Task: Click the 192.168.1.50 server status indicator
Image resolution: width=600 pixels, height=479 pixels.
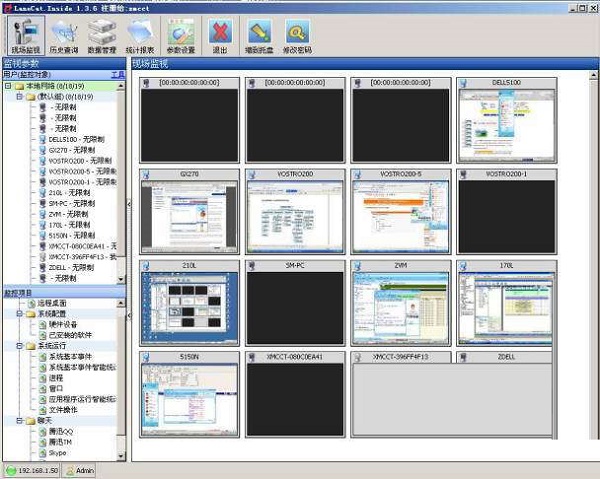Action: click(x=33, y=470)
